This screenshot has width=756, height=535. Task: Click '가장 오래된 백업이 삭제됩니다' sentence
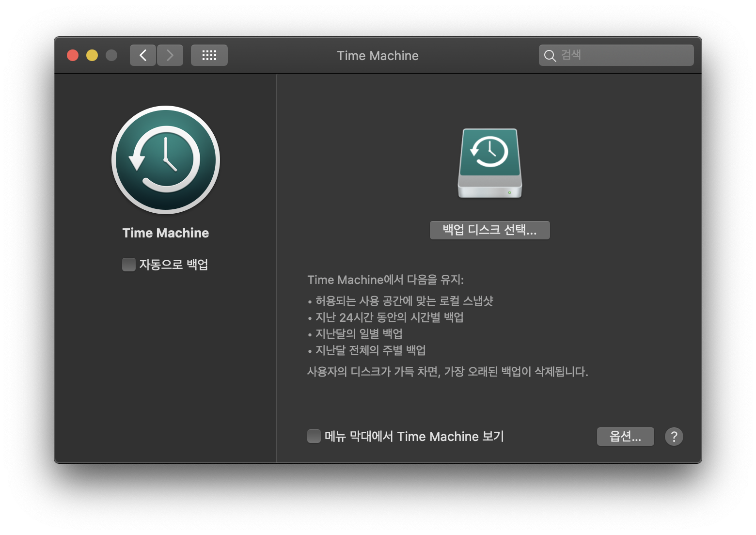tap(516, 372)
